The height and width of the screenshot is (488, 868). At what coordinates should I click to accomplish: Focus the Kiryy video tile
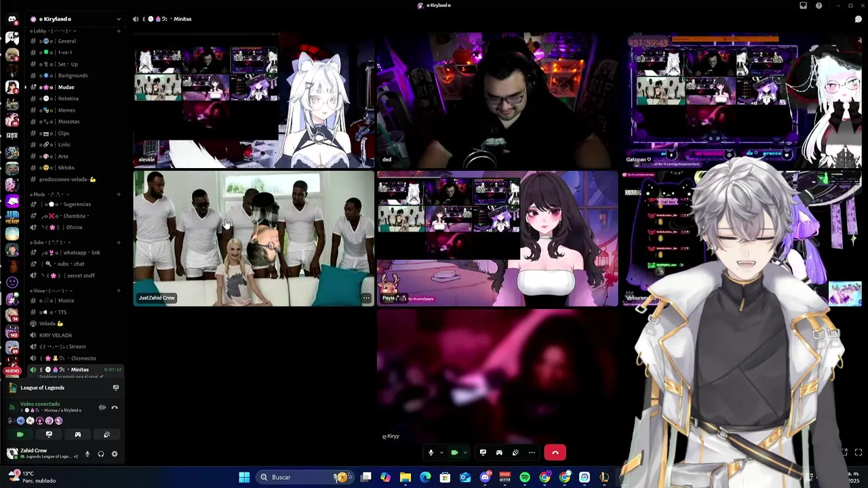[x=497, y=376]
